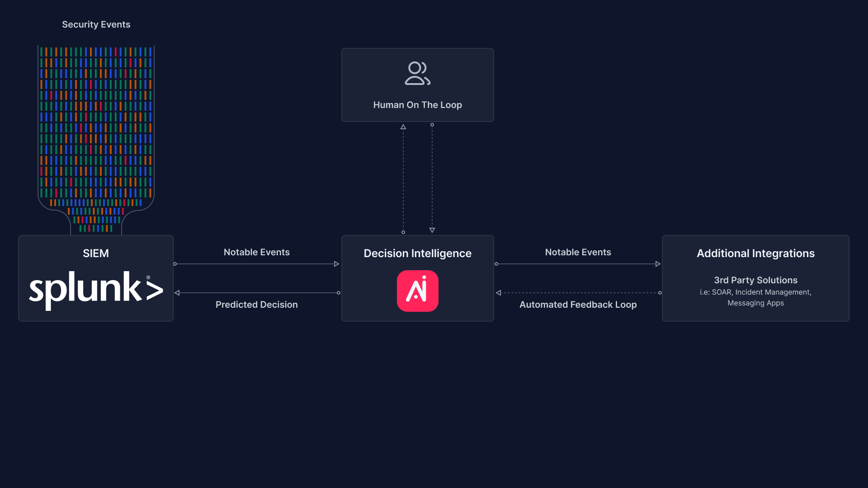This screenshot has width=868, height=488.
Task: Click the Additional Integrations heading
Action: (755, 253)
